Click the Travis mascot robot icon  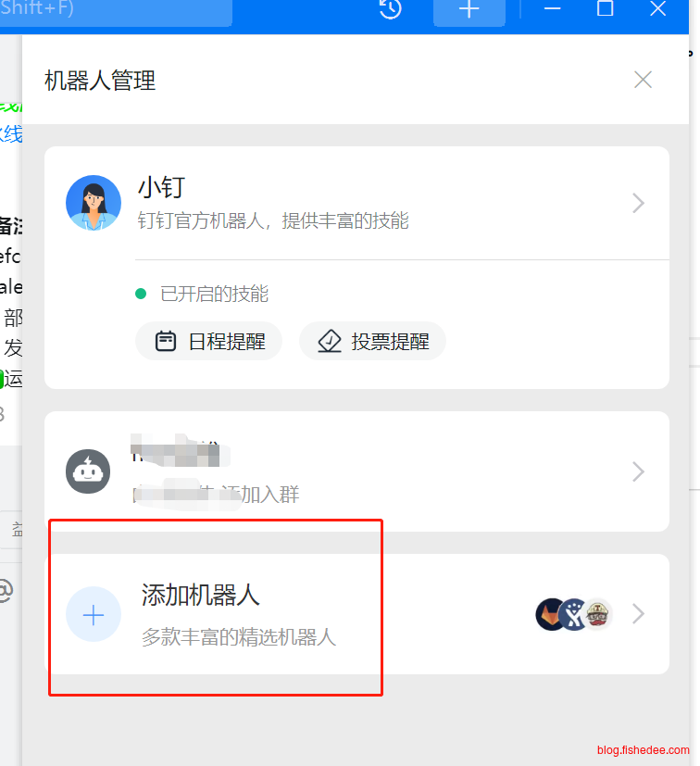tap(597, 614)
